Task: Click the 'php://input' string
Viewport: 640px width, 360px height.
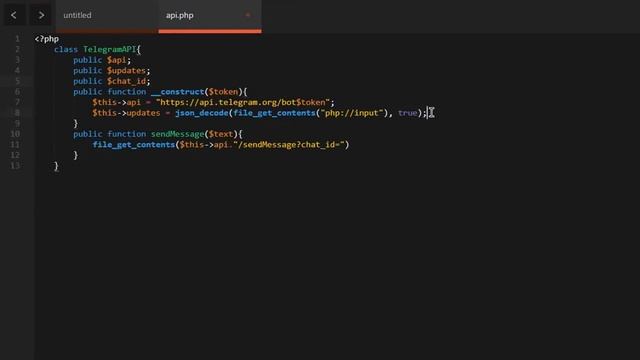Action: coord(352,113)
